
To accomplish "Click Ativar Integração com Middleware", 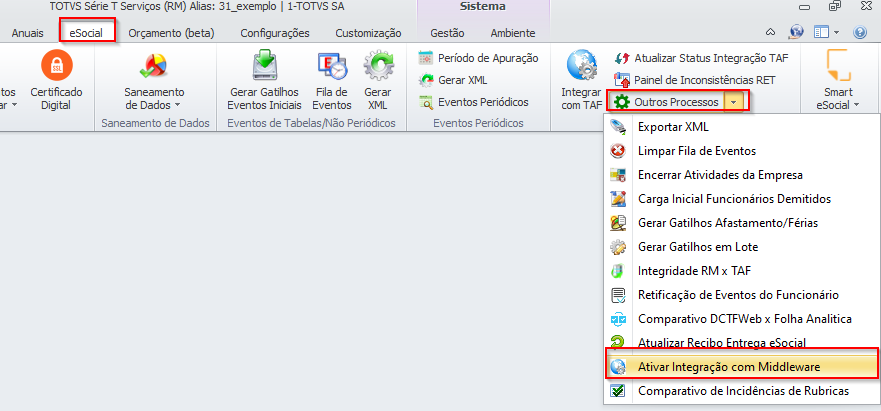I will tap(741, 367).
